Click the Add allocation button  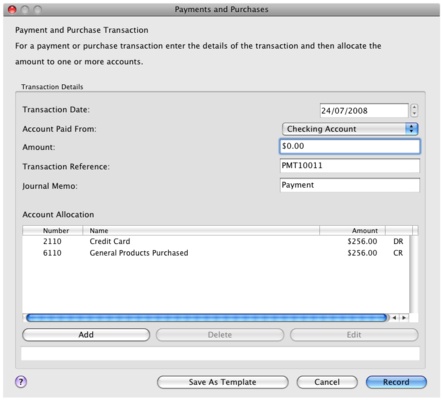click(x=86, y=335)
